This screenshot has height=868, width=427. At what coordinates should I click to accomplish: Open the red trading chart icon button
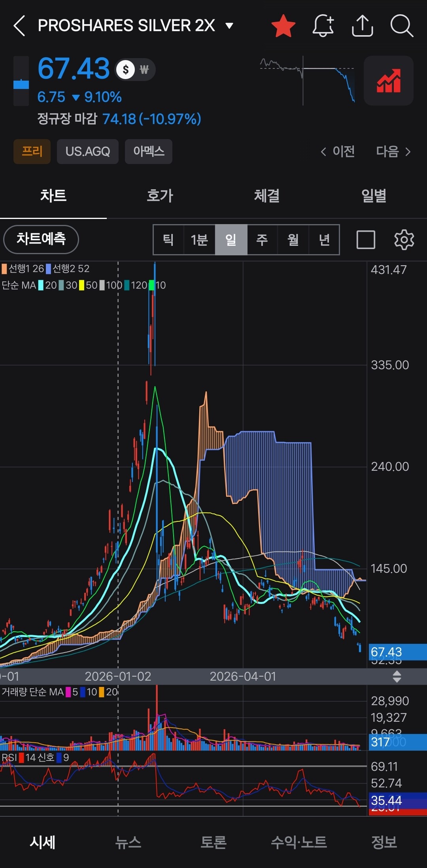pos(389,81)
